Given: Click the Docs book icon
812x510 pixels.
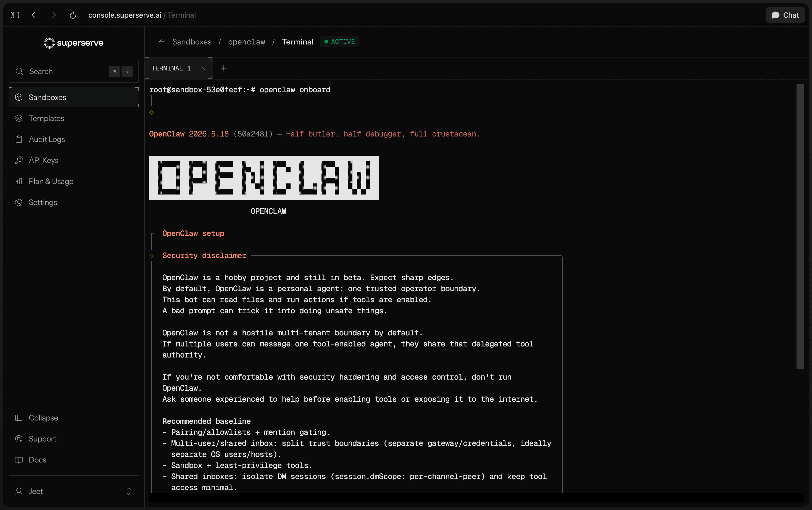Looking at the screenshot, I should pyautogui.click(x=19, y=460).
